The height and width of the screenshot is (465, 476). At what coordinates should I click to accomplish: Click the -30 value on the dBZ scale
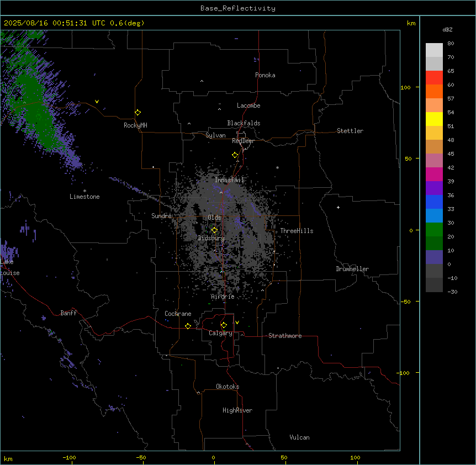coord(452,292)
